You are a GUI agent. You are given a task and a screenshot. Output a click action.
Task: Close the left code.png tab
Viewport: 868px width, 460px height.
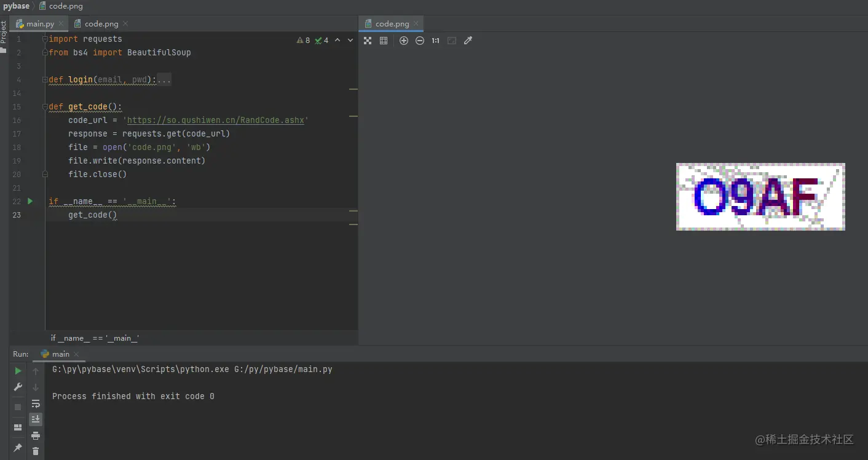click(x=125, y=24)
